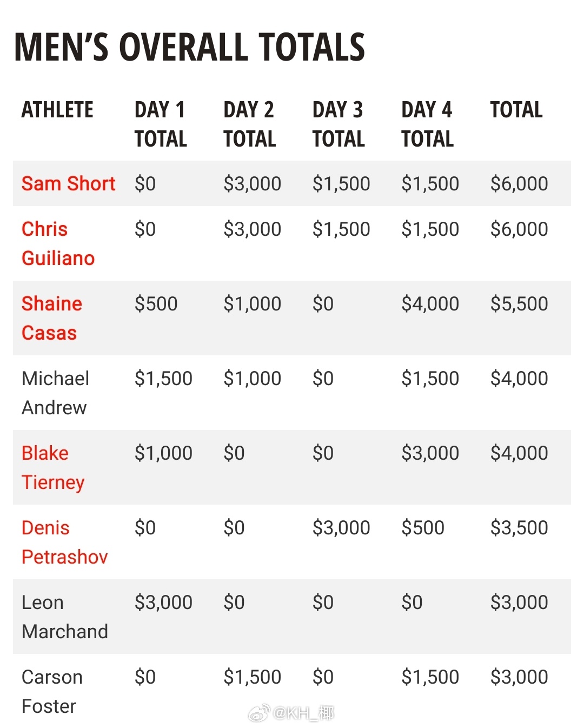The height and width of the screenshot is (728, 584).
Task: Select the Day 3 Total column header
Action: click(339, 124)
